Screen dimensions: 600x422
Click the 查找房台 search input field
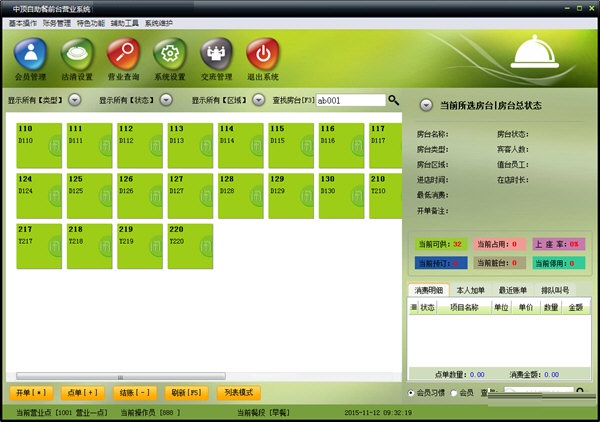(x=350, y=100)
